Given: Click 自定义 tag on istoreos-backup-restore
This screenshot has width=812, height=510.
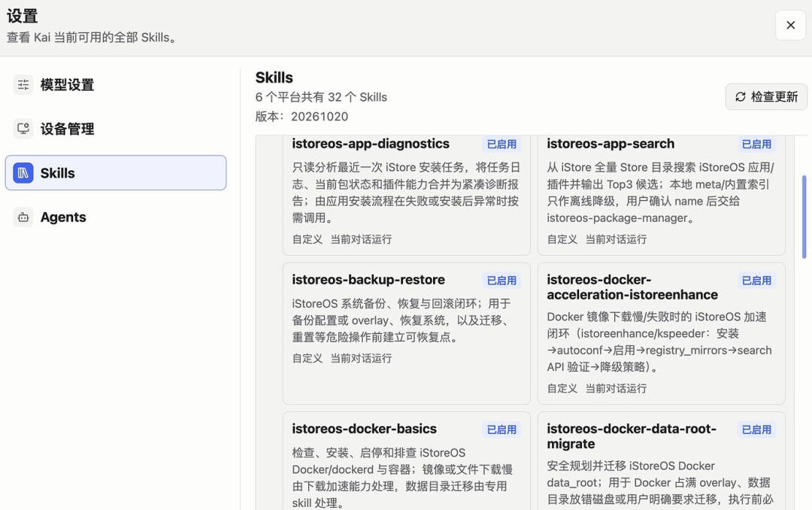Looking at the screenshot, I should tap(307, 359).
